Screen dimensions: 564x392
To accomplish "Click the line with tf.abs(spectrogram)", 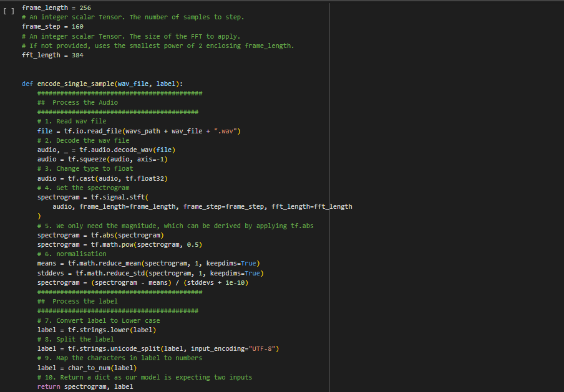I will (x=100, y=236).
